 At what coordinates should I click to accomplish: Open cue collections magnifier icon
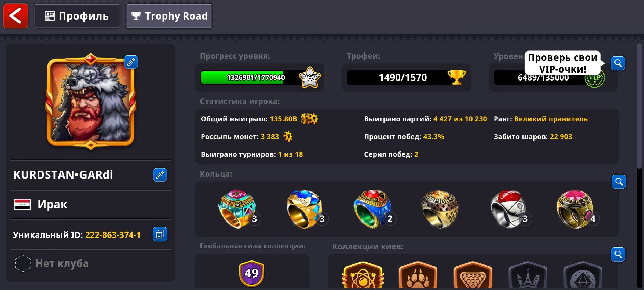tap(618, 254)
